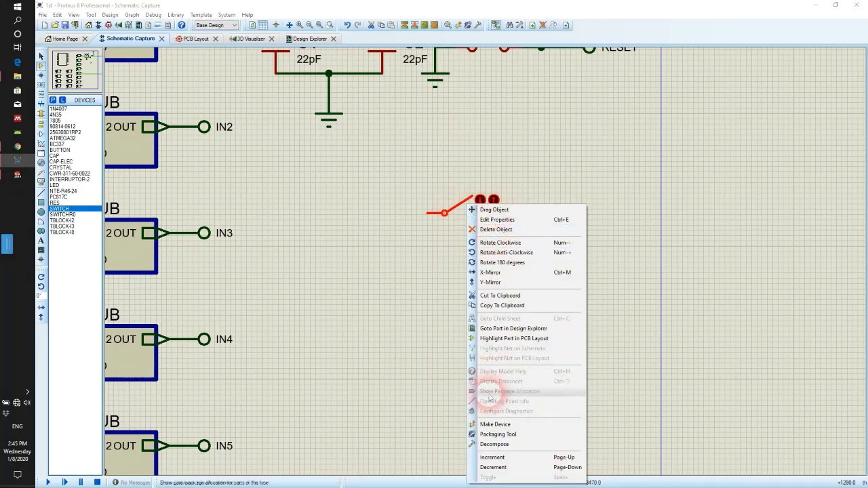Image resolution: width=868 pixels, height=488 pixels.
Task: Select the 2D Text tool
Action: (x=41, y=241)
